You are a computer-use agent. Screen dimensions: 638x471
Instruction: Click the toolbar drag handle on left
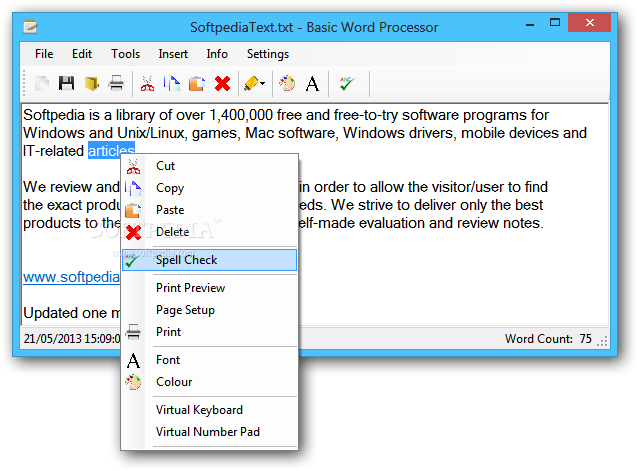[24, 83]
